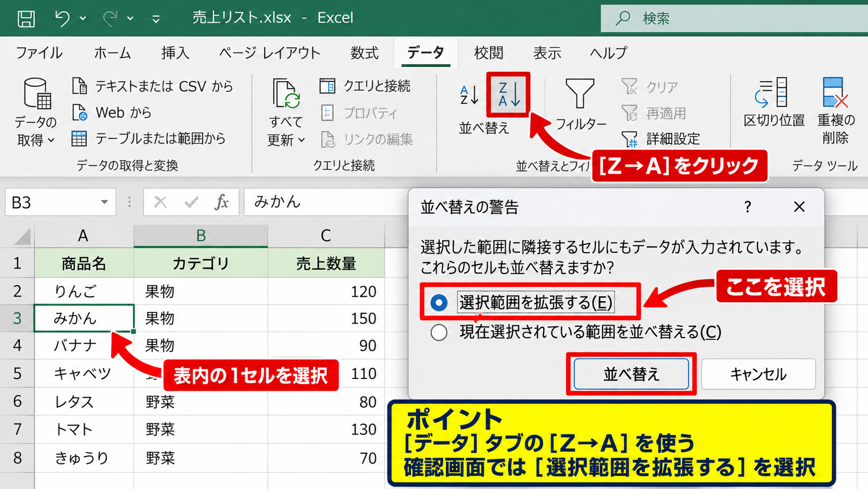Switch to the ホーム tab
This screenshot has height=489, width=868.
(x=112, y=52)
